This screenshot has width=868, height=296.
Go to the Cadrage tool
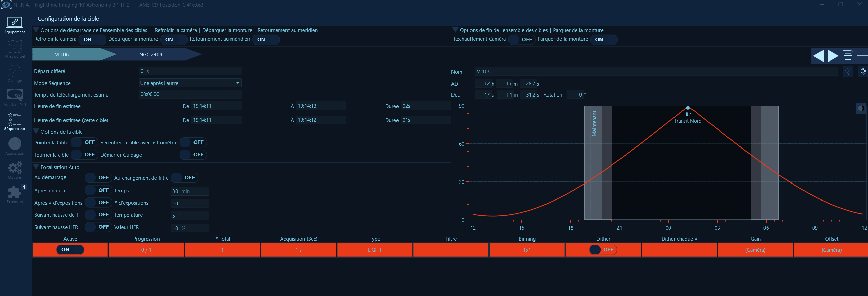(x=15, y=73)
